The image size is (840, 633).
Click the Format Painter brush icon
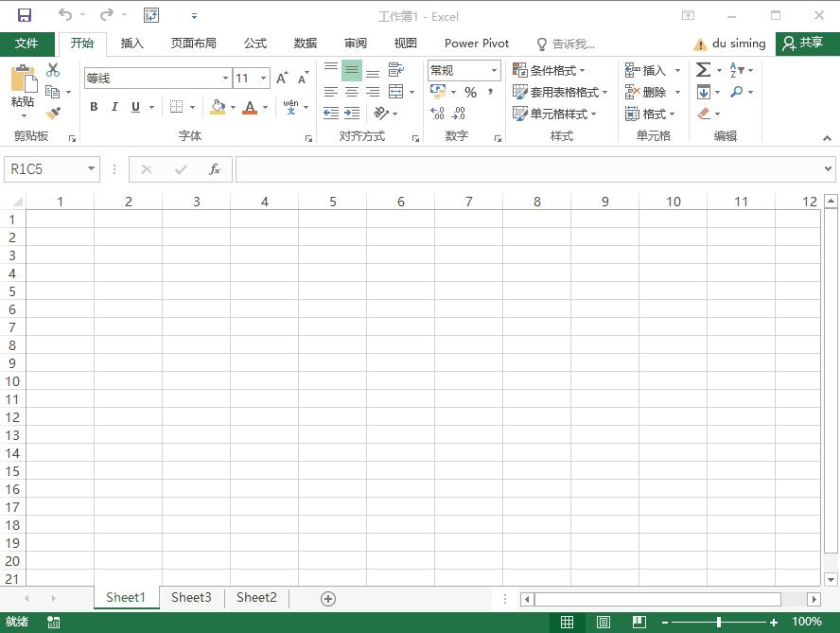pyautogui.click(x=53, y=114)
